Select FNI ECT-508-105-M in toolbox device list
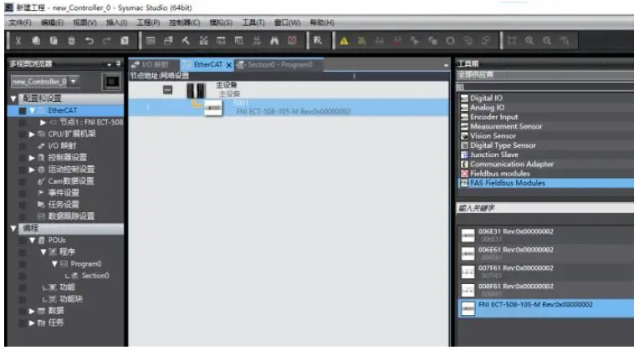This screenshot has height=350, width=644. [x=546, y=308]
